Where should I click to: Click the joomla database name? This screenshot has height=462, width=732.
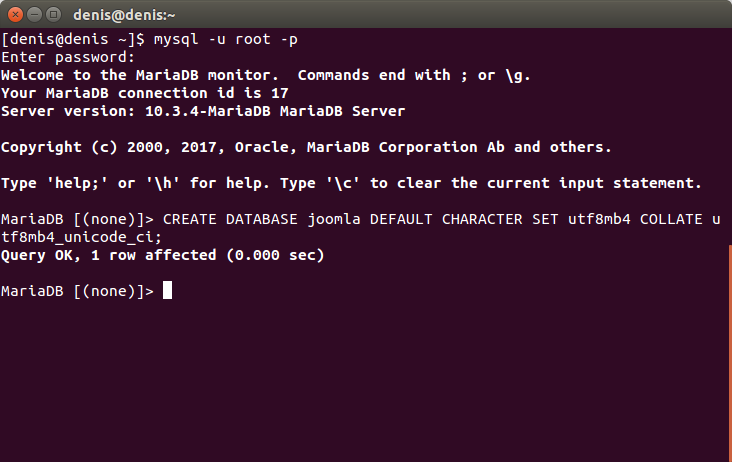point(334,219)
